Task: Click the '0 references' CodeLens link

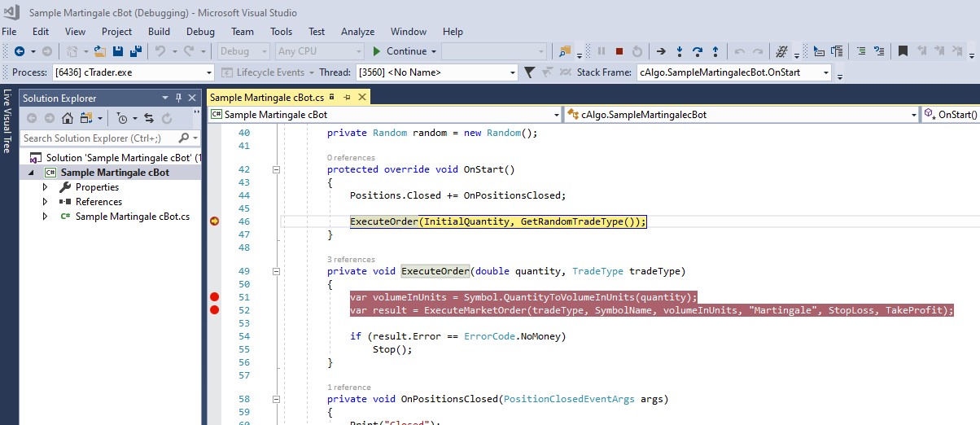Action: click(352, 158)
